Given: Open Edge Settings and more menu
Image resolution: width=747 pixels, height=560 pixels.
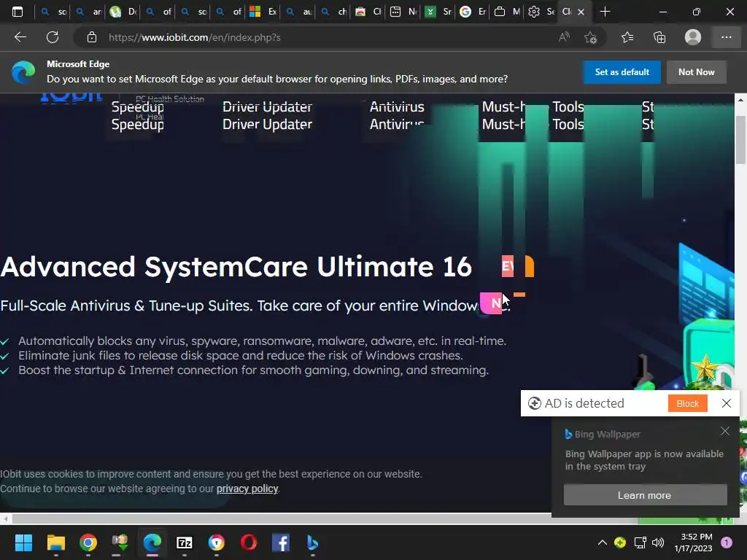Looking at the screenshot, I should click(x=726, y=37).
